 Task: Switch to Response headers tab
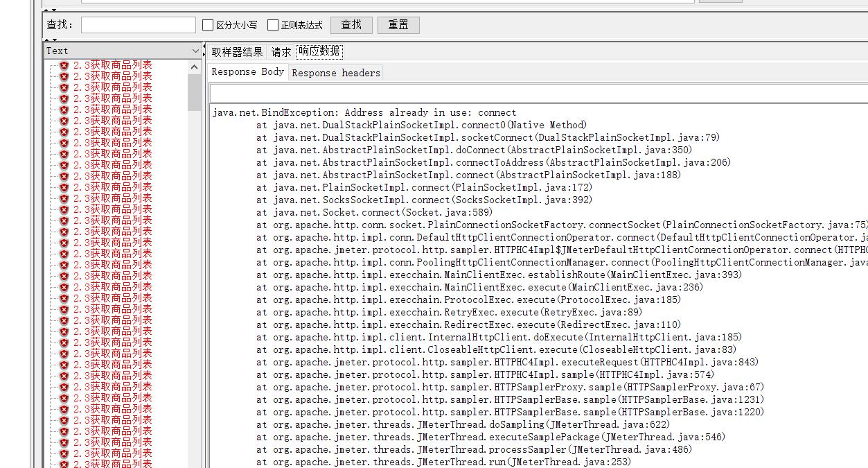pyautogui.click(x=336, y=73)
